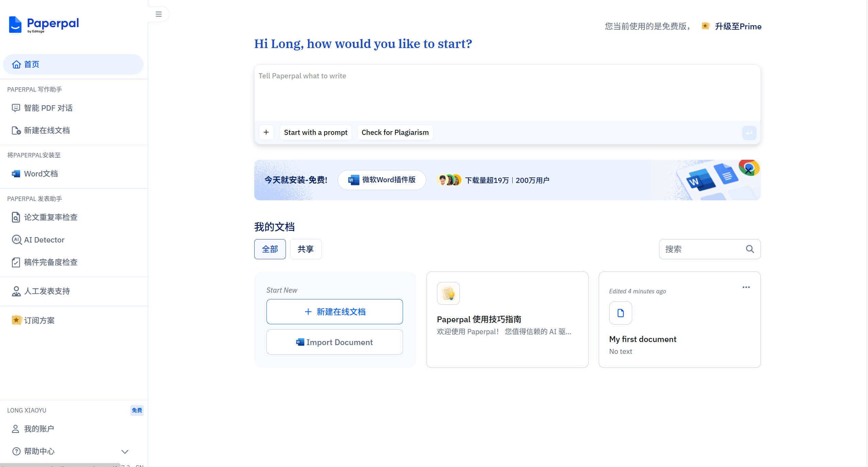Open 智能 PDF 对话 chat icon
This screenshot has height=467, width=868.
coord(16,108)
